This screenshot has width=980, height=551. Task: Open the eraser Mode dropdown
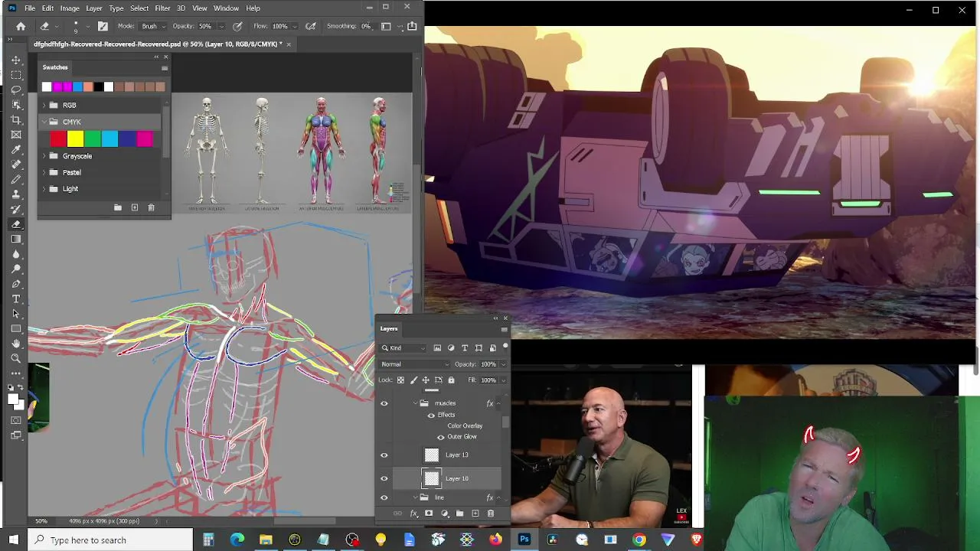(152, 26)
